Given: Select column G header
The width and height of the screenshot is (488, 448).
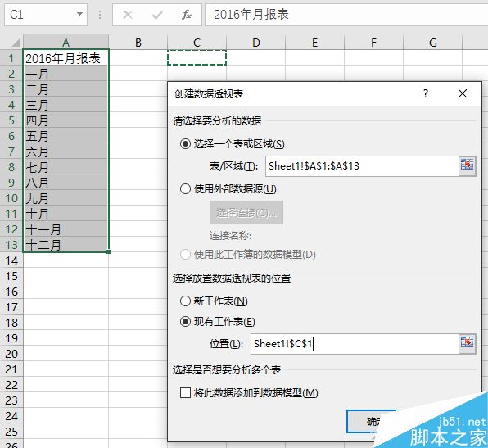Looking at the screenshot, I should (x=432, y=43).
